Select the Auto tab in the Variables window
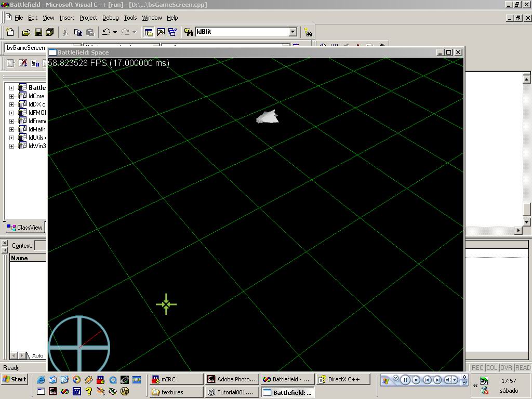This screenshot has width=532, height=399. (x=37, y=355)
